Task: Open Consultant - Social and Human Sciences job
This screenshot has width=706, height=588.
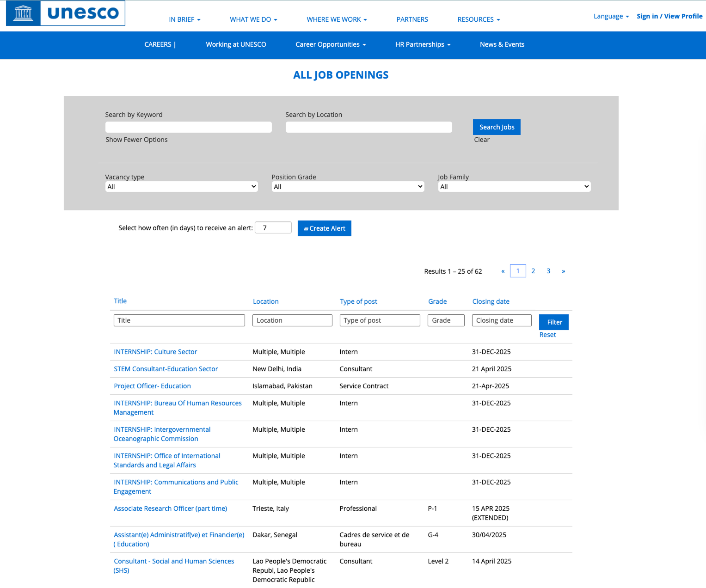Action: click(174, 566)
